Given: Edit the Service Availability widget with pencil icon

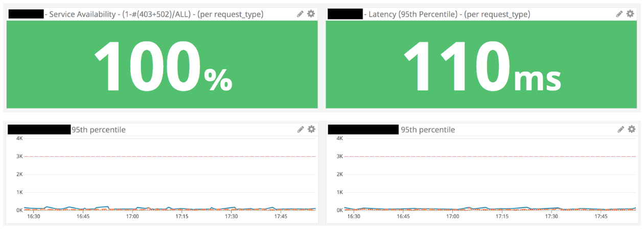Looking at the screenshot, I should coord(301,14).
